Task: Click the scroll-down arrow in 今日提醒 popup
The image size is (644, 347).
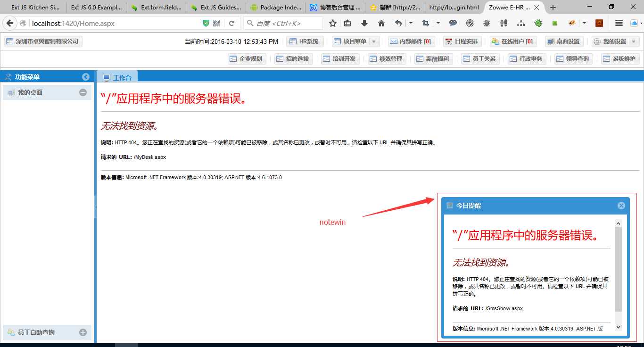Action: [618, 327]
